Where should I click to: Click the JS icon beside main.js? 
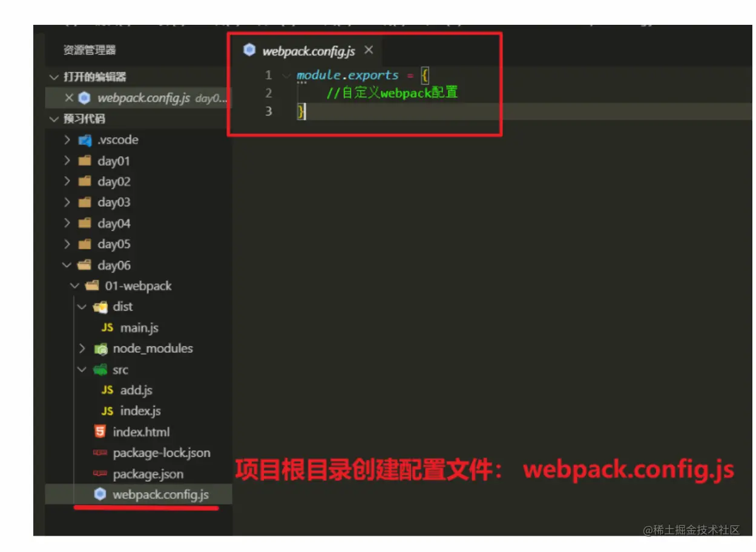[x=107, y=328]
